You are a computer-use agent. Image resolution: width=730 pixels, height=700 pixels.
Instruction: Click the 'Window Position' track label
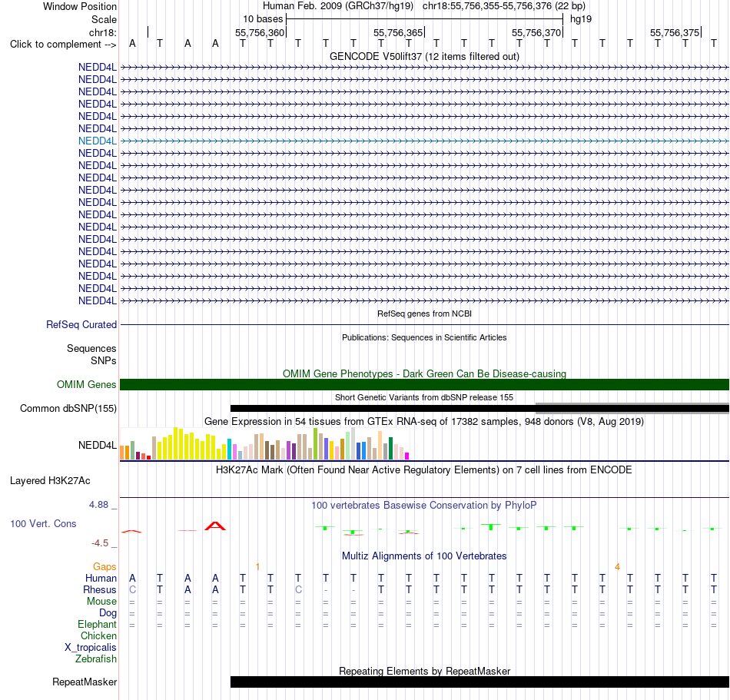pyautogui.click(x=80, y=6)
